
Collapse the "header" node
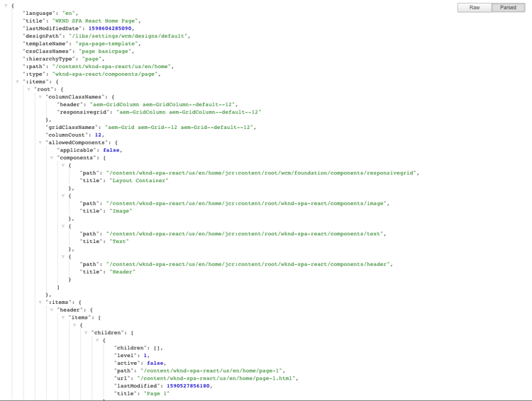coord(52,310)
